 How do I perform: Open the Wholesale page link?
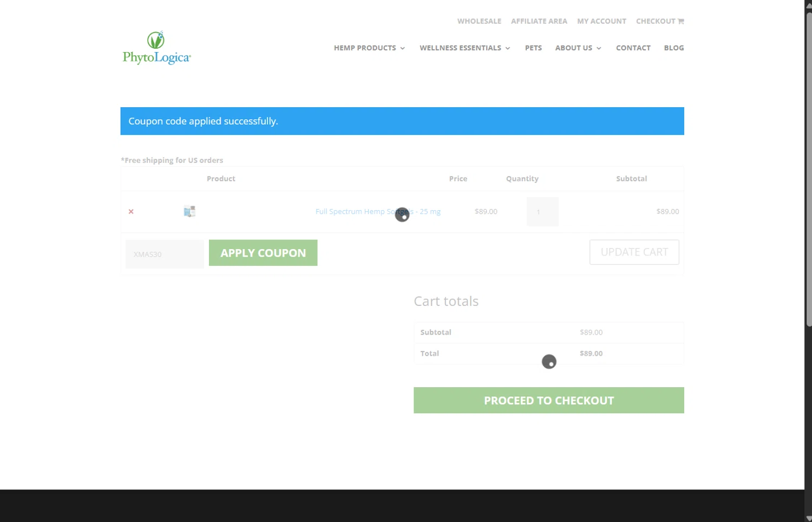[x=479, y=21]
